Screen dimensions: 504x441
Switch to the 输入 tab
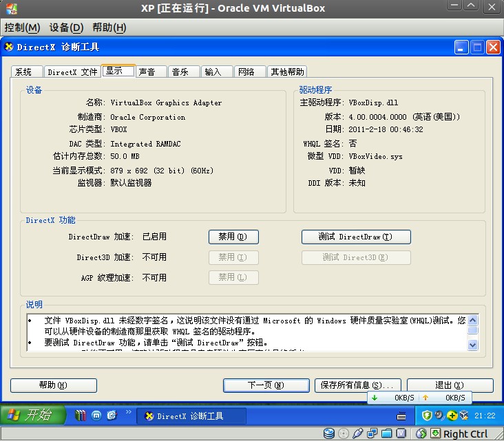point(217,72)
